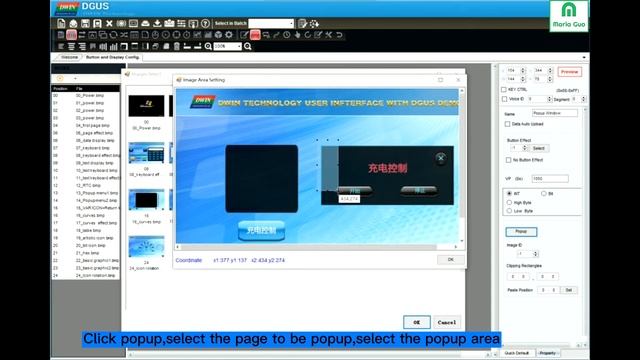Click the VP address input field
640x360 pixels.
550,178
